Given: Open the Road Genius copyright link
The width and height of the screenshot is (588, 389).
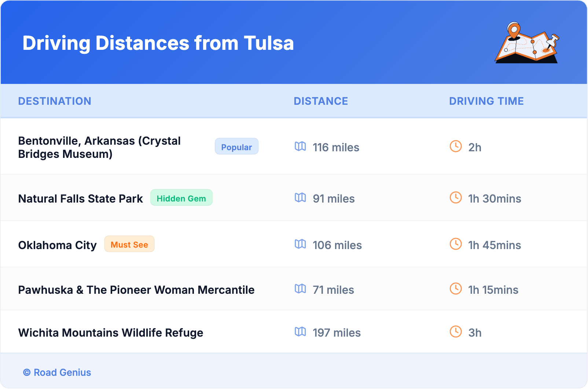Looking at the screenshot, I should (x=57, y=373).
